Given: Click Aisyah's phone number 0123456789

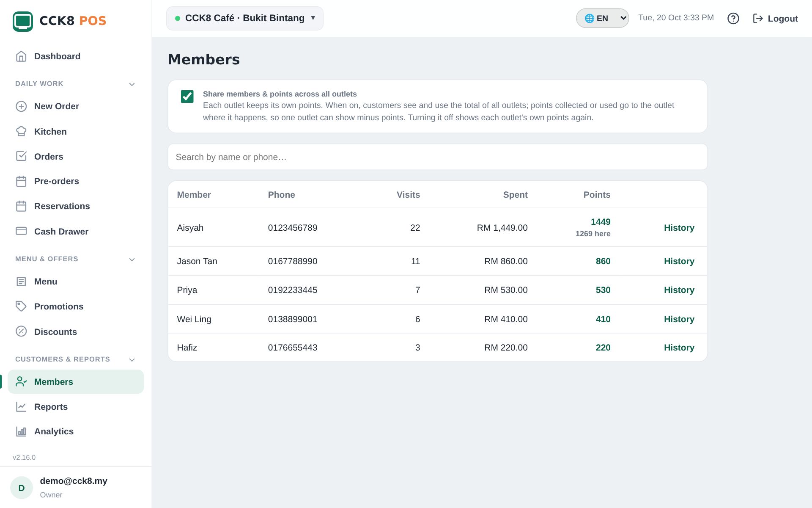Looking at the screenshot, I should tap(293, 228).
